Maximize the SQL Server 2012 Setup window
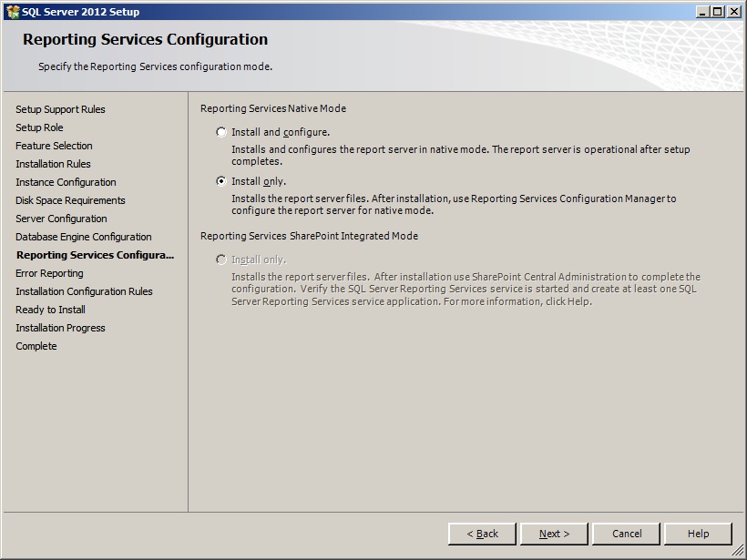This screenshot has height=560, width=747. coord(717,12)
